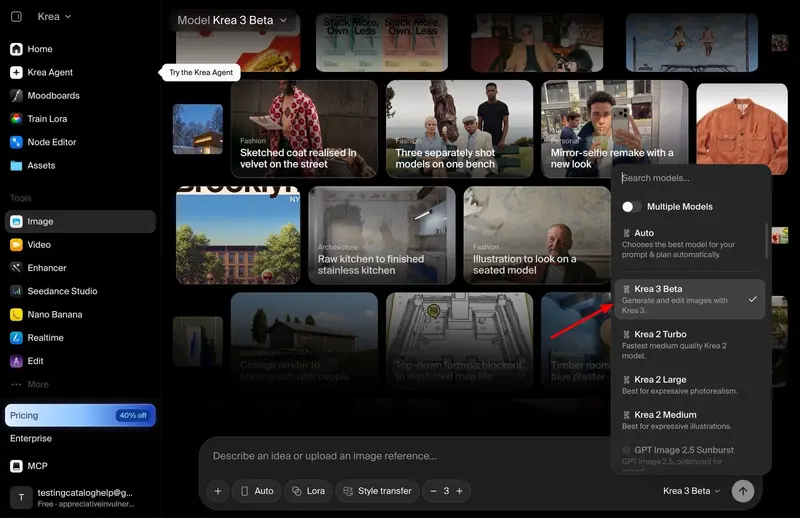Image resolution: width=800 pixels, height=518 pixels.
Task: Click the T account avatar
Action: [21, 498]
